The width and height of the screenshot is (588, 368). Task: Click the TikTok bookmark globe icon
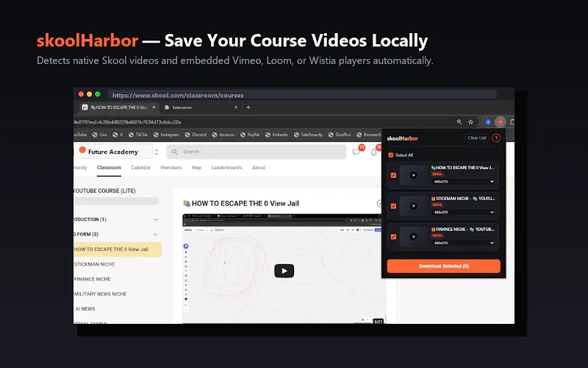(x=131, y=135)
